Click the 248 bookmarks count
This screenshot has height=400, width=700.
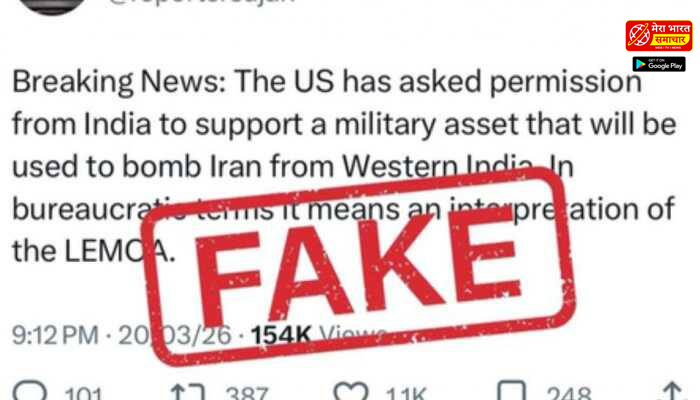tap(569, 393)
